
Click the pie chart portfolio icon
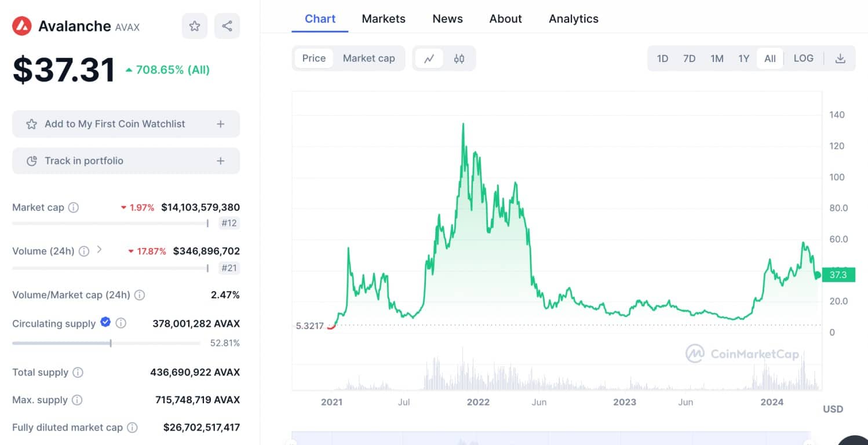[32, 161]
